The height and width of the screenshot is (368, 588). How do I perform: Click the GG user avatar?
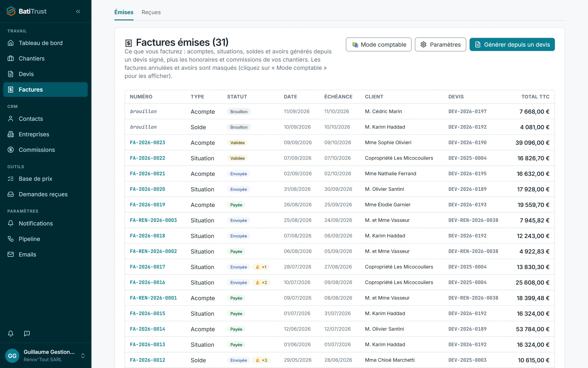click(x=12, y=356)
